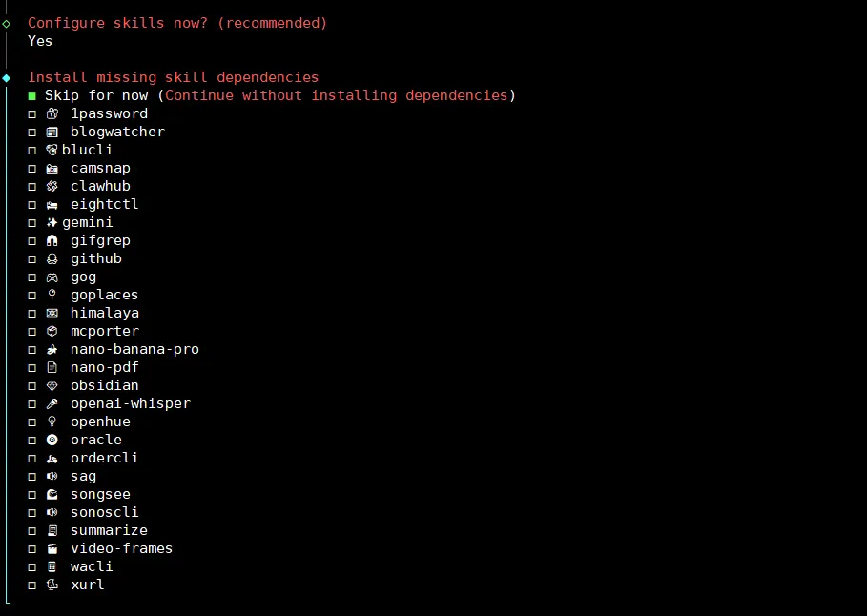Enable the nano-banana-pro checkbox
867x616 pixels.
click(x=31, y=349)
